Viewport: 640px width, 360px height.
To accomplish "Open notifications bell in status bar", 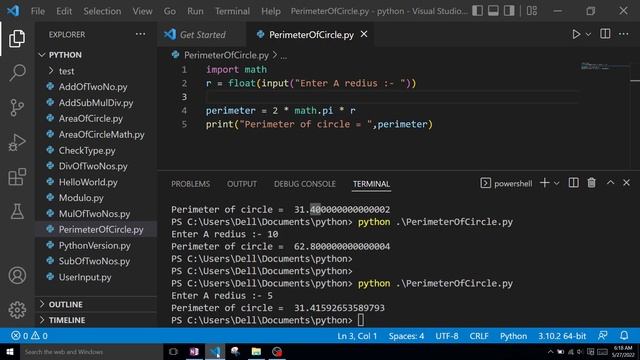I will 624,336.
